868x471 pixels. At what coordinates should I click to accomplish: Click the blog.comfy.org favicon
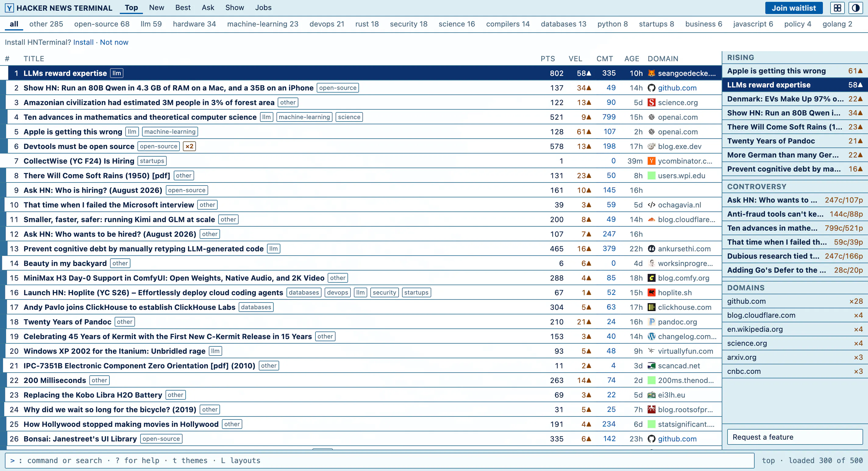[x=651, y=278]
